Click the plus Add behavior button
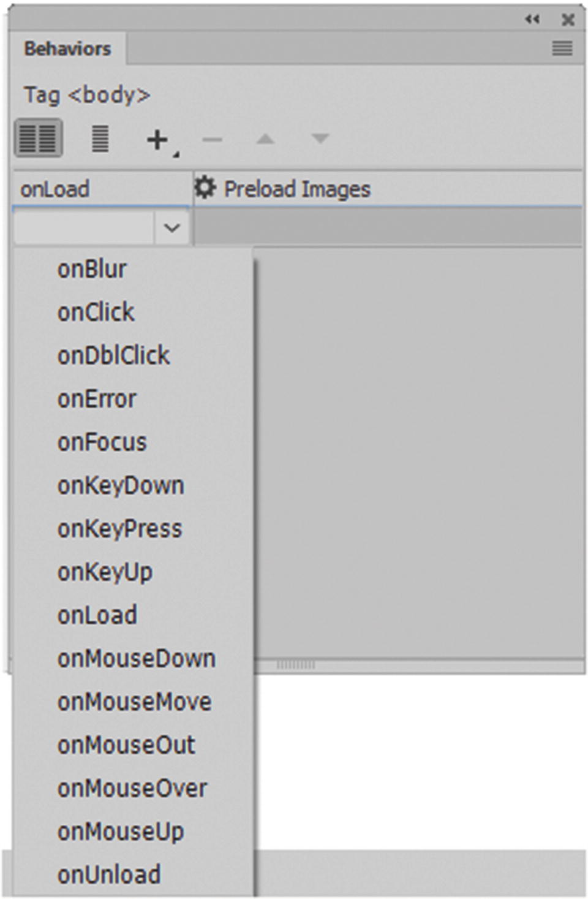This screenshot has width=588, height=899. tap(158, 140)
